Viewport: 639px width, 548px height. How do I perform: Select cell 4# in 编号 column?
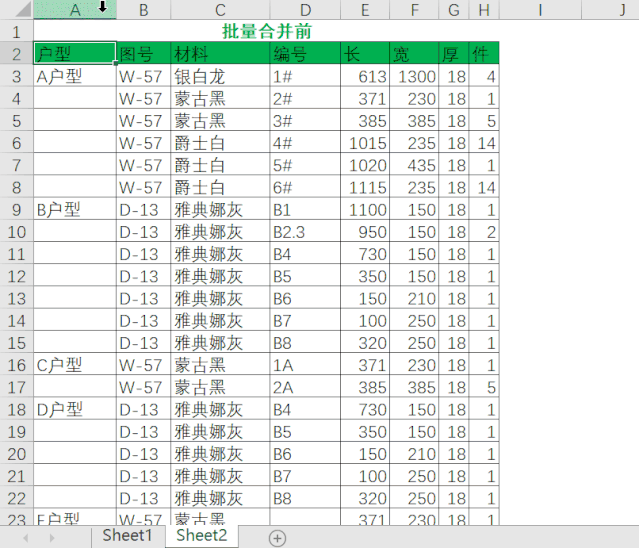tap(305, 143)
